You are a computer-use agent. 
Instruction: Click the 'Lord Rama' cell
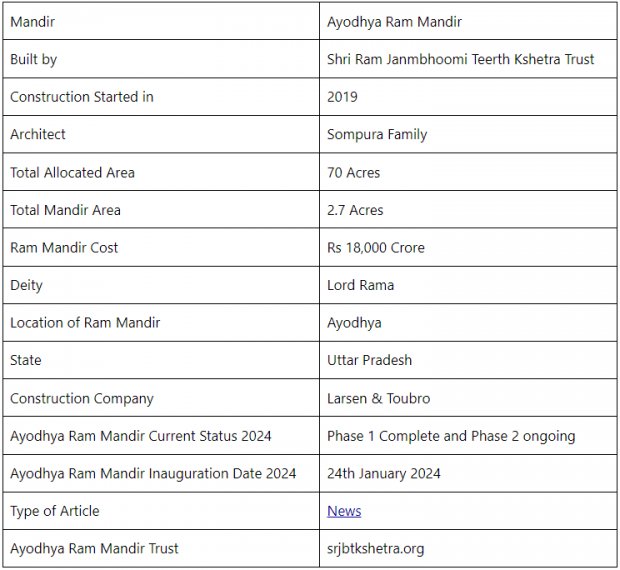pos(360,285)
